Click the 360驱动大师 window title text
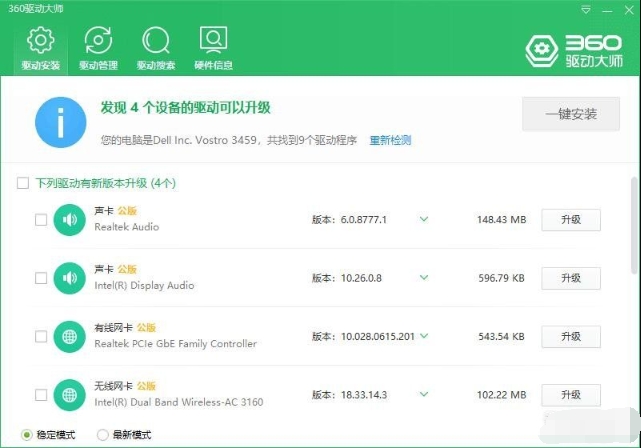The width and height of the screenshot is (641, 448). (36, 9)
